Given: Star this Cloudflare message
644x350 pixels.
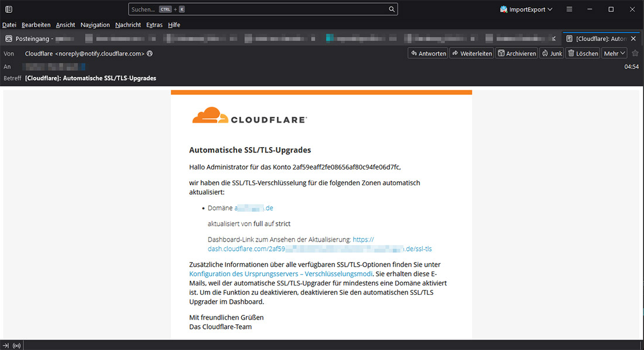Looking at the screenshot, I should click(635, 53).
